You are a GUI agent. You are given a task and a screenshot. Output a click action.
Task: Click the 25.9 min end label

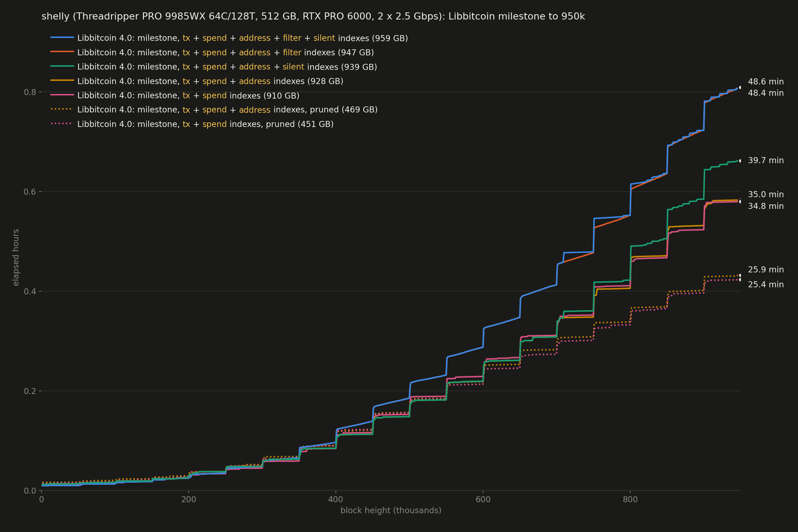pos(766,270)
